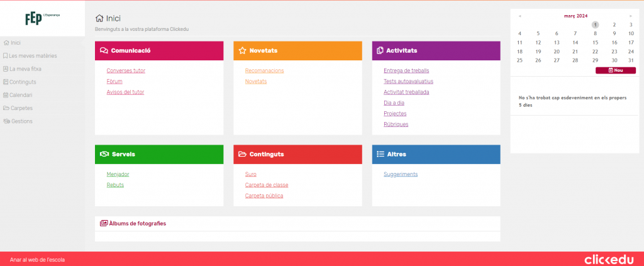Click the Nou calendar event button
Viewport: 644px width, 266px height.
point(616,70)
